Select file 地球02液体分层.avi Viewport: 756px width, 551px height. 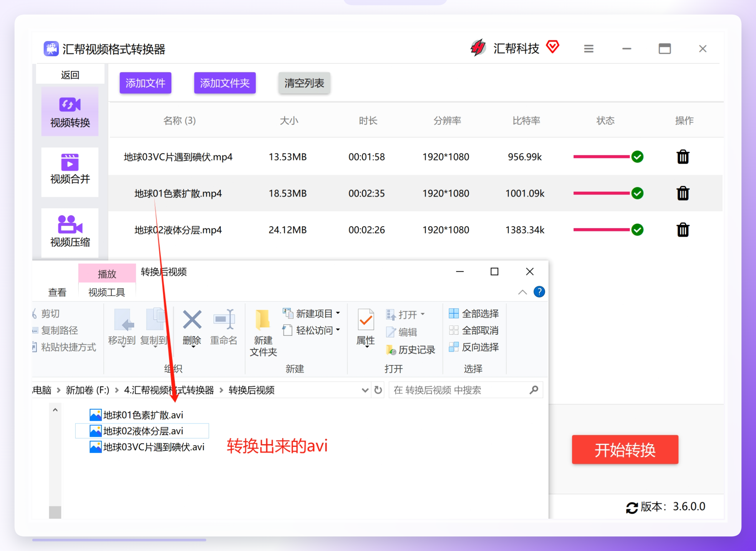point(142,431)
